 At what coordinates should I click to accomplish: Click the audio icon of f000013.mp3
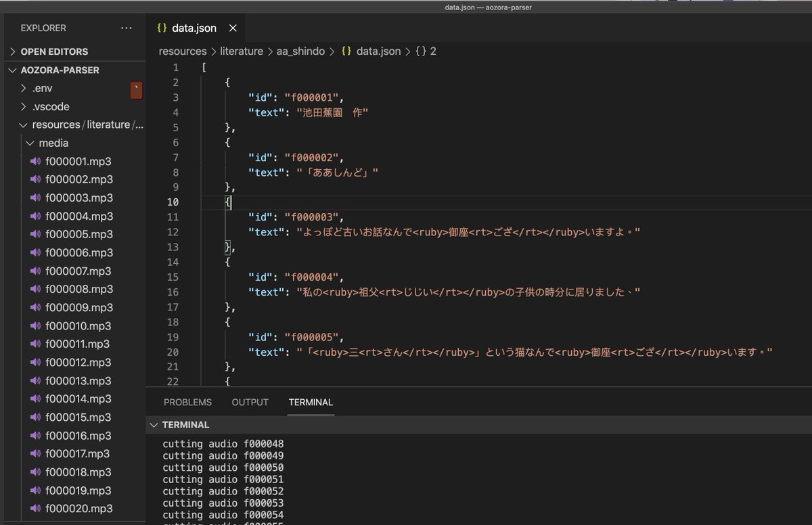[x=35, y=380]
